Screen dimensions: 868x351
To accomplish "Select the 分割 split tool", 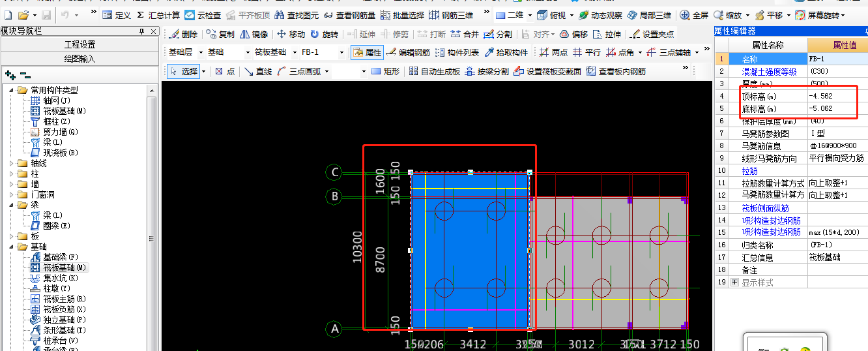I will (499, 35).
